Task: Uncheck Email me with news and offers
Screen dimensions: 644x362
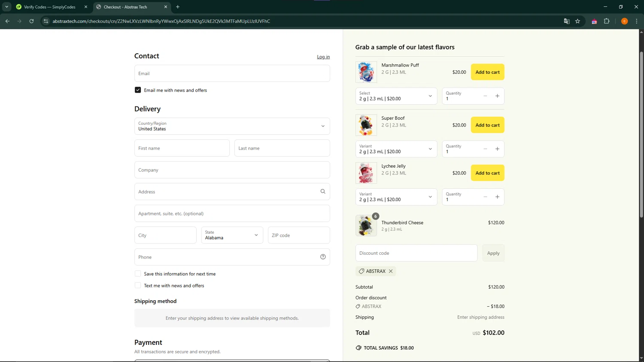Action: [x=138, y=90]
